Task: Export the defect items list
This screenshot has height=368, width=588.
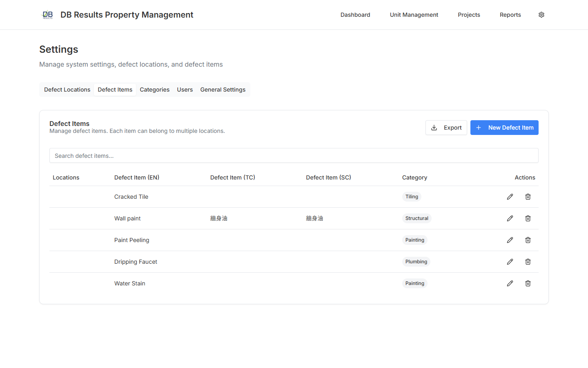Action: coord(446,128)
